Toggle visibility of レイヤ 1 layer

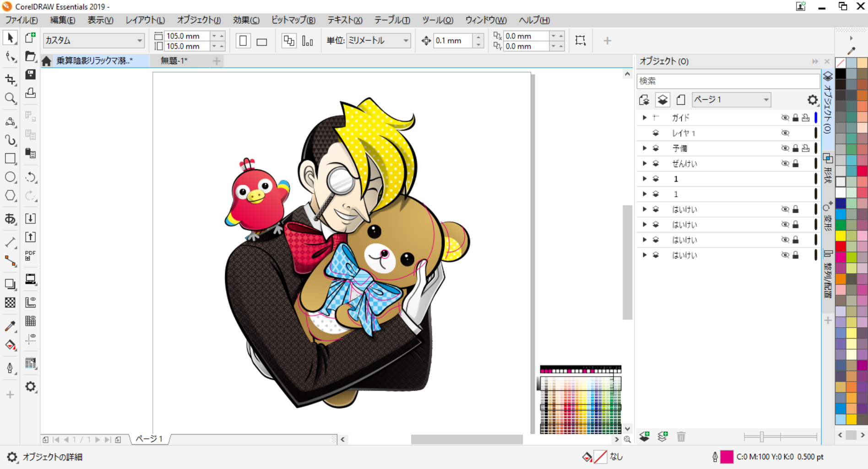pos(785,133)
